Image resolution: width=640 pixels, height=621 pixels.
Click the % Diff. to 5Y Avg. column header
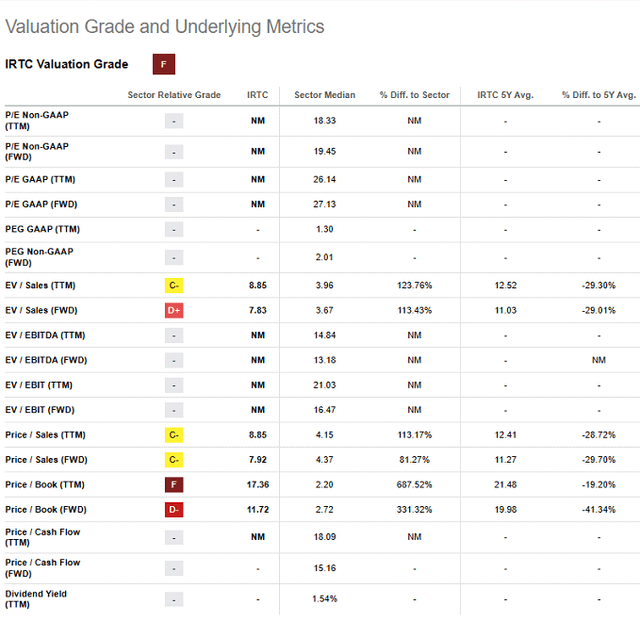598,95
